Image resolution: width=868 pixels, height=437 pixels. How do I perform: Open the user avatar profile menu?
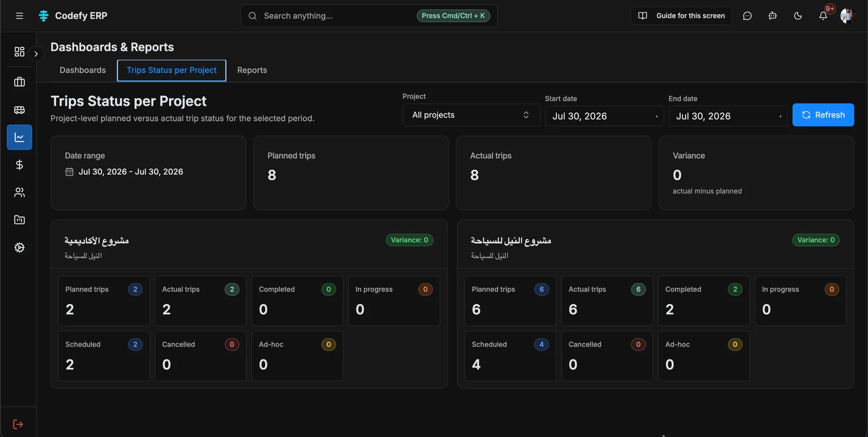[848, 16]
